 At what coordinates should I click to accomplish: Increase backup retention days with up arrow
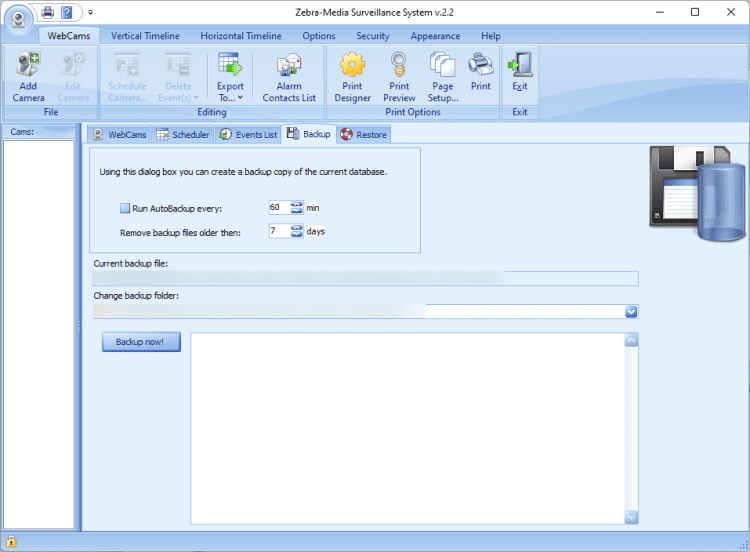click(x=297, y=228)
